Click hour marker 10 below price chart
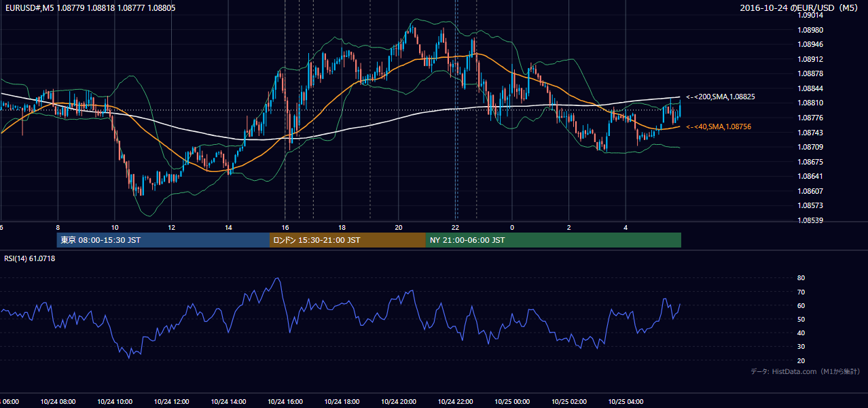Viewport: 868px width, 408px height. [x=115, y=227]
